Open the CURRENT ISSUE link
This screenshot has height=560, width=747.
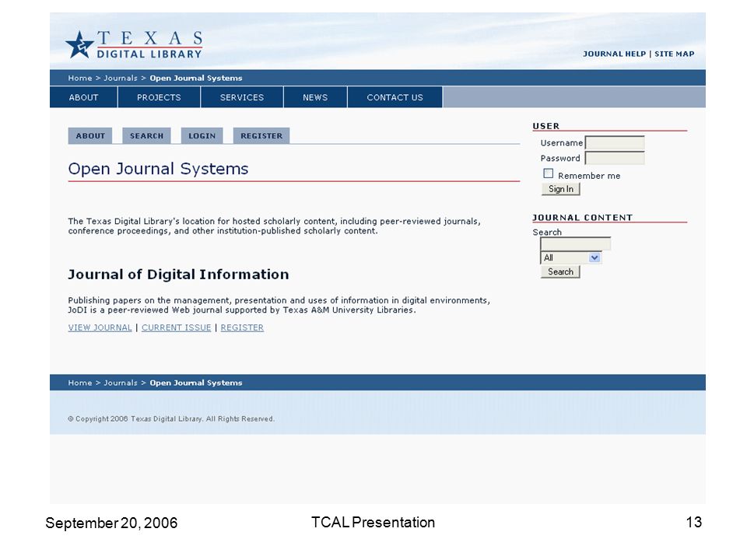tap(177, 327)
